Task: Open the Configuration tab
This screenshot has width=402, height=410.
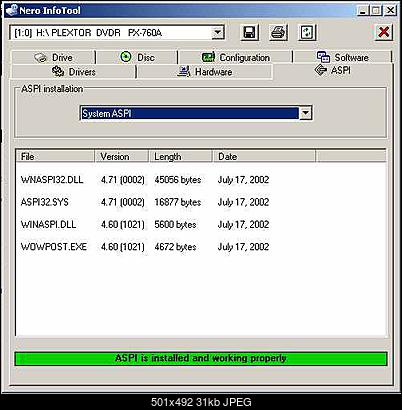Action: point(236,57)
